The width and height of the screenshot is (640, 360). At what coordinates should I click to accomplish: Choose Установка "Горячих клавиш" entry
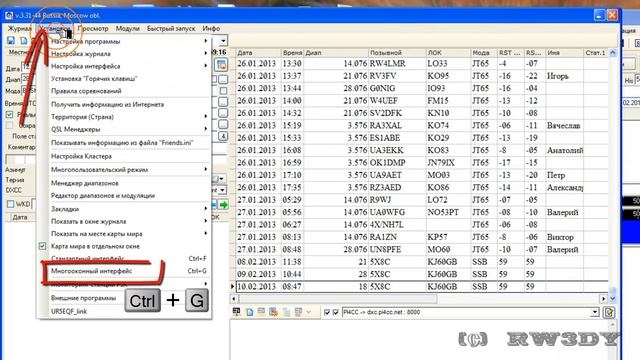[94, 78]
